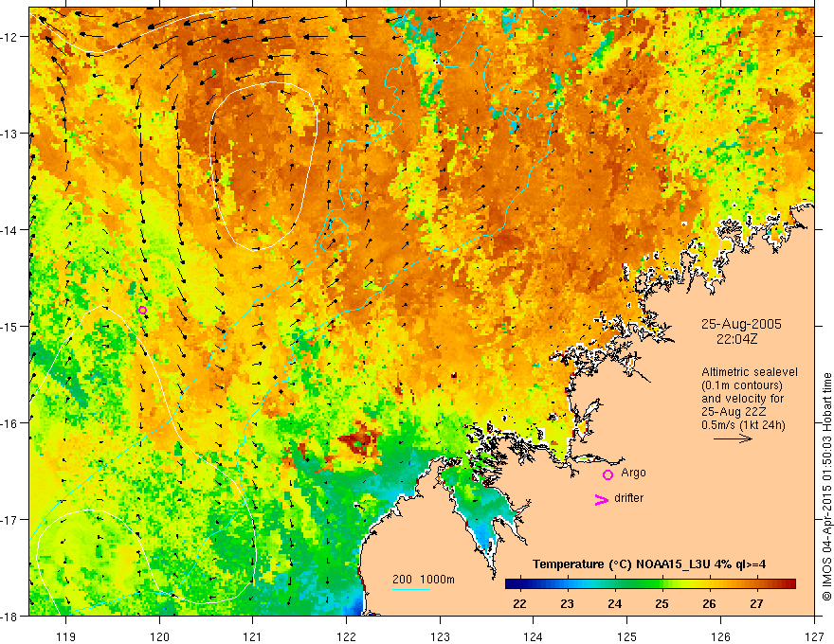Click the 'and velocity for' caption line

click(x=742, y=399)
